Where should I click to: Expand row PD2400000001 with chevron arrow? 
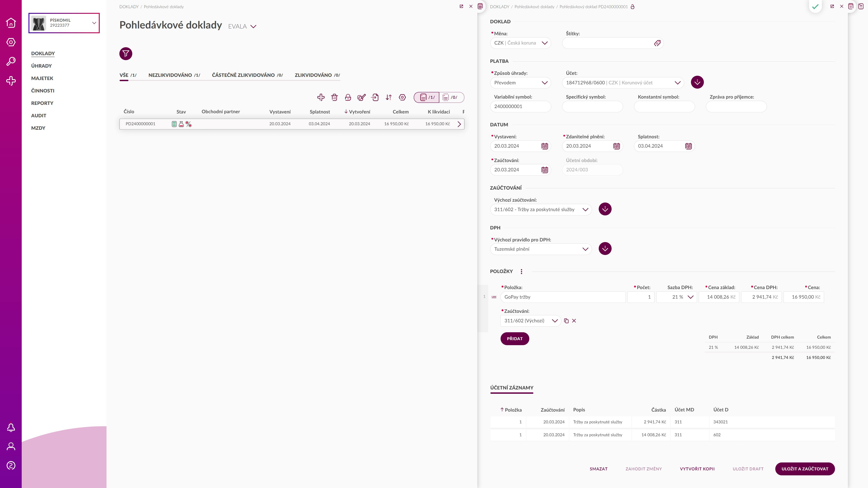459,124
